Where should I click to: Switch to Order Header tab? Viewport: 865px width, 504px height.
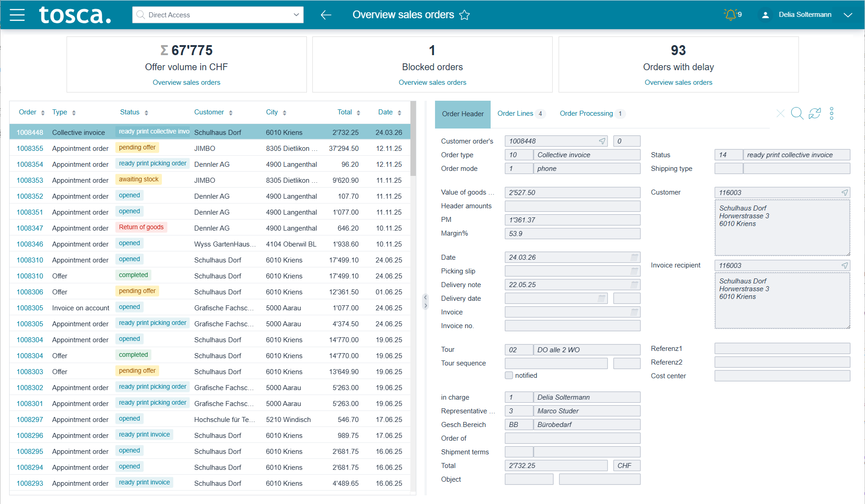[463, 114]
